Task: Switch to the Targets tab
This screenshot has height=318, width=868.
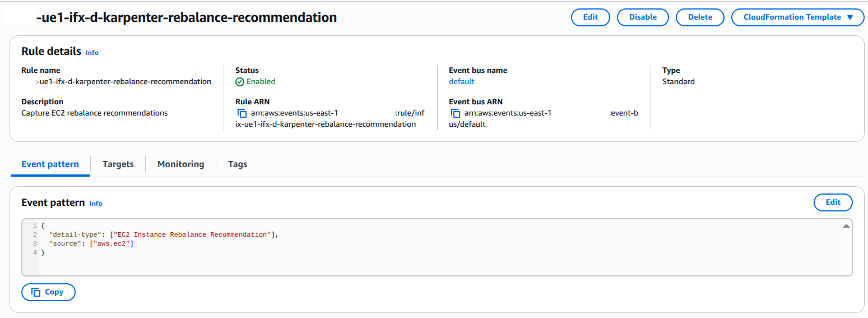Action: [x=118, y=164]
